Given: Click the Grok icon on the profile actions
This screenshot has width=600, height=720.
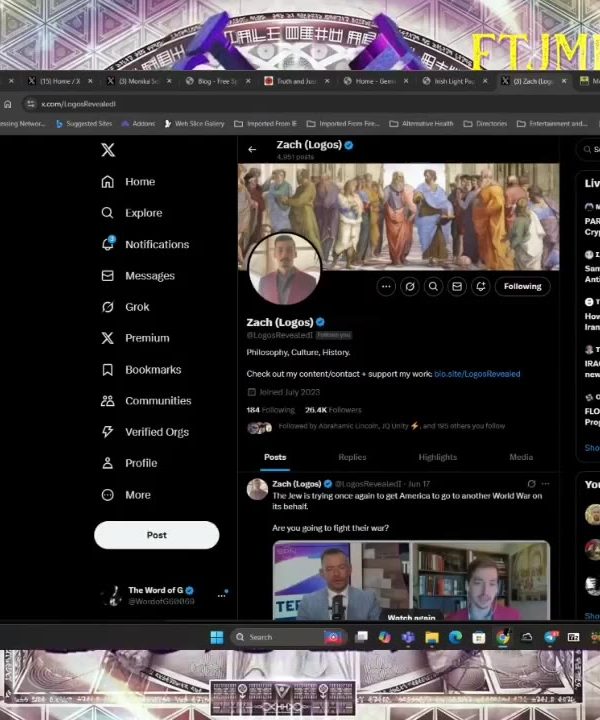Looking at the screenshot, I should pos(409,287).
